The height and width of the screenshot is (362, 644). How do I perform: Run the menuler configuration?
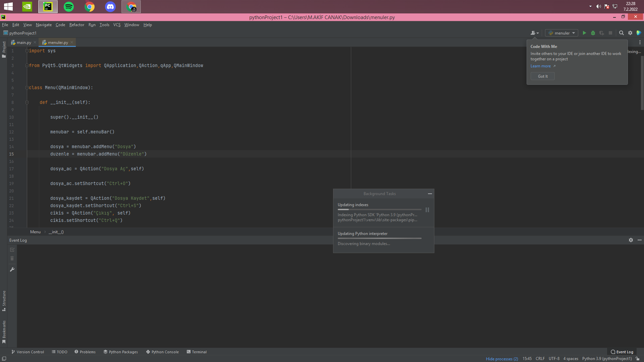click(584, 33)
